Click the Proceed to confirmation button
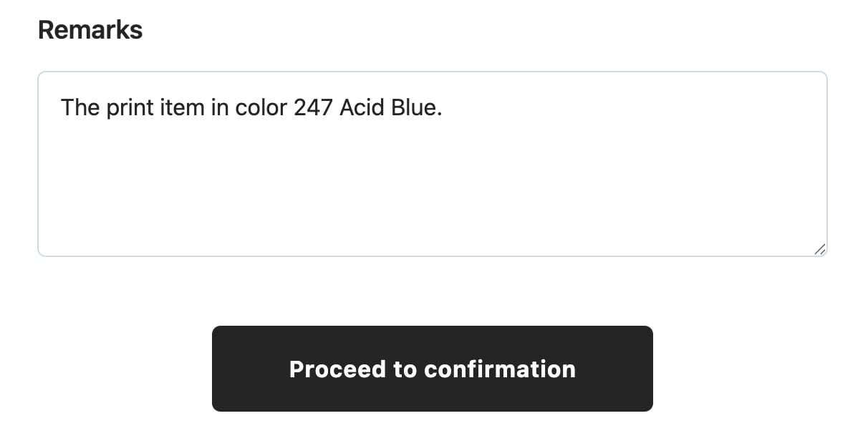Screen dimensions: 868x441 click(x=432, y=369)
